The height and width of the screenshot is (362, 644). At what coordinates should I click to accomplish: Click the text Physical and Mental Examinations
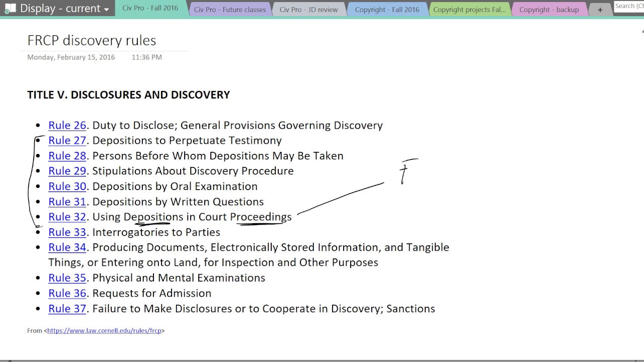(179, 278)
